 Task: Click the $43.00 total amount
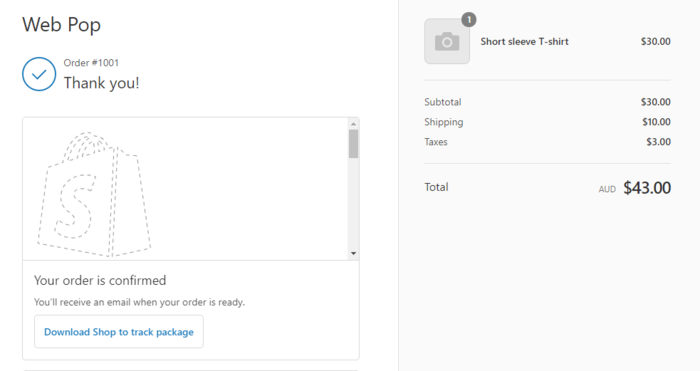(x=647, y=188)
